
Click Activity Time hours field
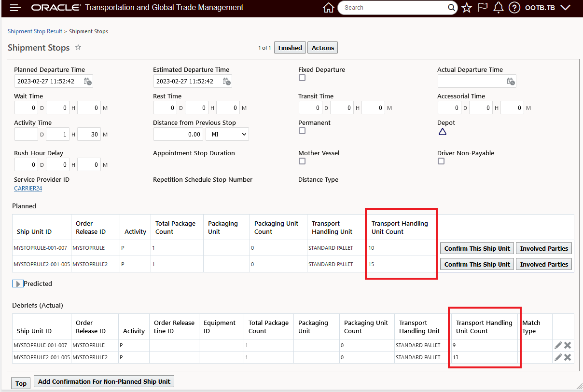[57, 134]
